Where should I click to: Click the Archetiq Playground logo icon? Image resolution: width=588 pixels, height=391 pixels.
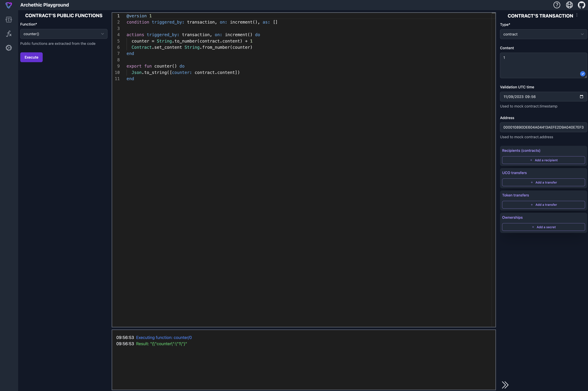pyautogui.click(x=8, y=5)
